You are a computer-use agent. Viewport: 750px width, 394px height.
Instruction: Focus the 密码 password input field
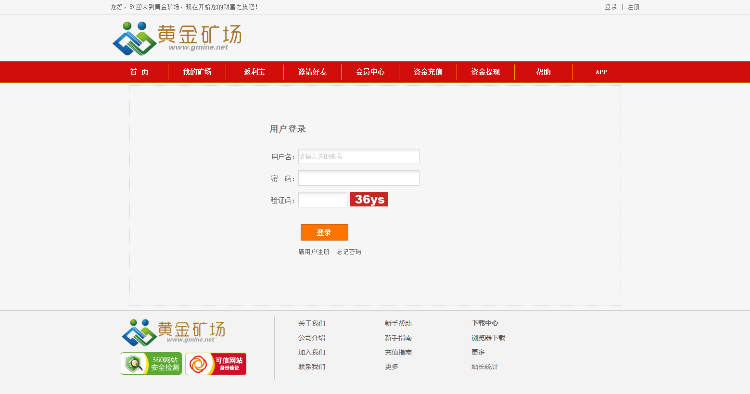[x=359, y=178]
